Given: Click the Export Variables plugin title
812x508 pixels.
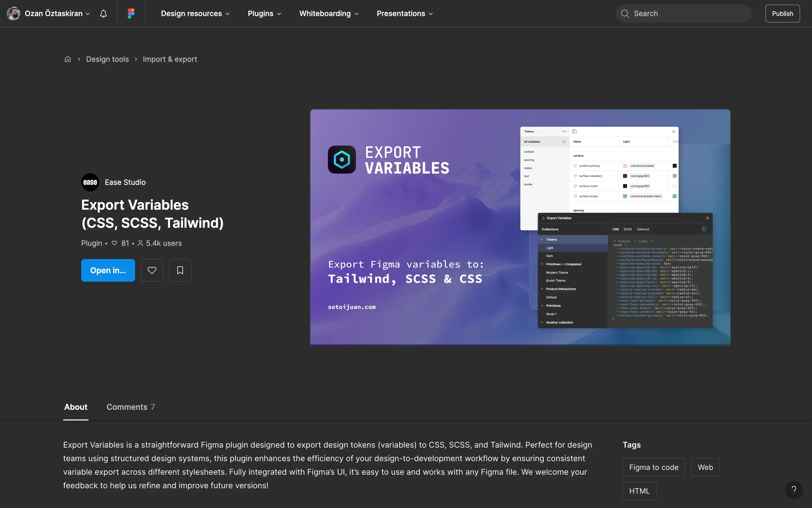Looking at the screenshot, I should (152, 214).
